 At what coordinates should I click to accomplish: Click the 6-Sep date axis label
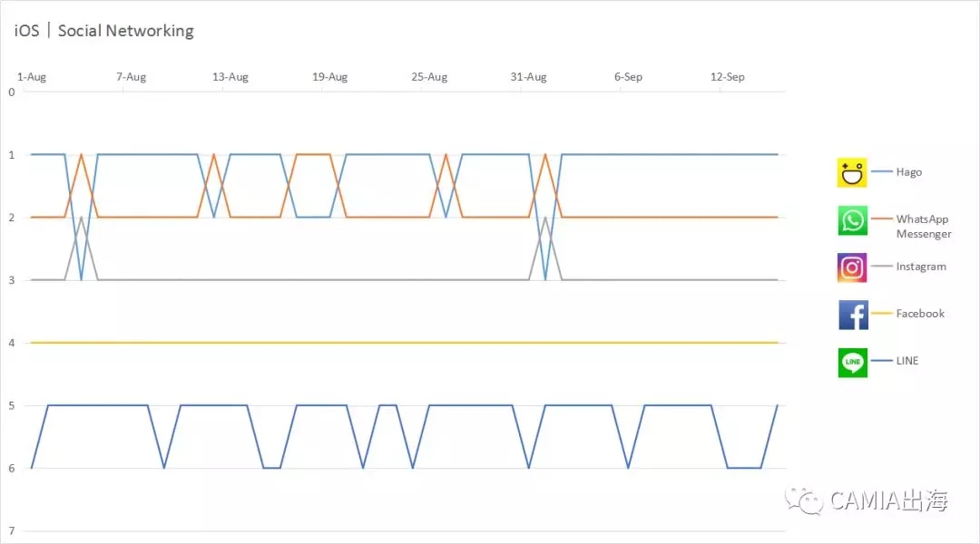(x=628, y=77)
